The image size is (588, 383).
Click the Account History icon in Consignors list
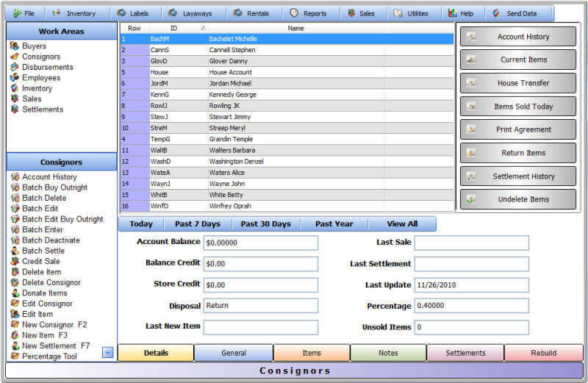[15, 176]
